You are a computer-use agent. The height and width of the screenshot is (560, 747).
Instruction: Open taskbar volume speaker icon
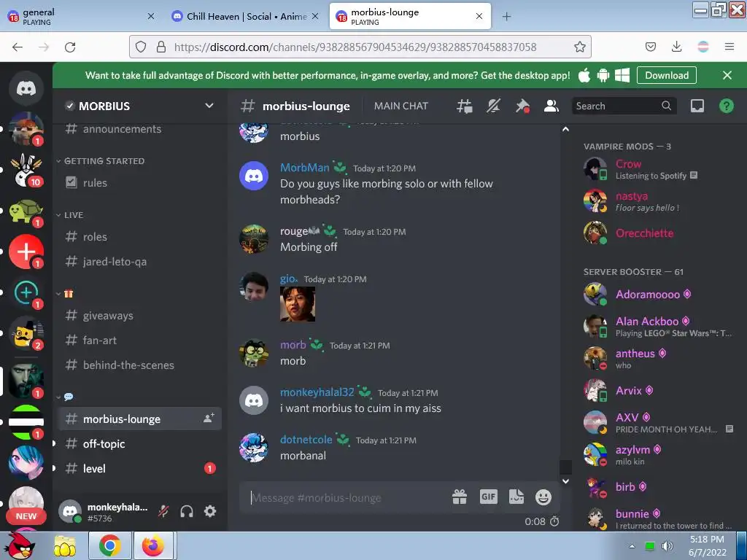coord(667,545)
